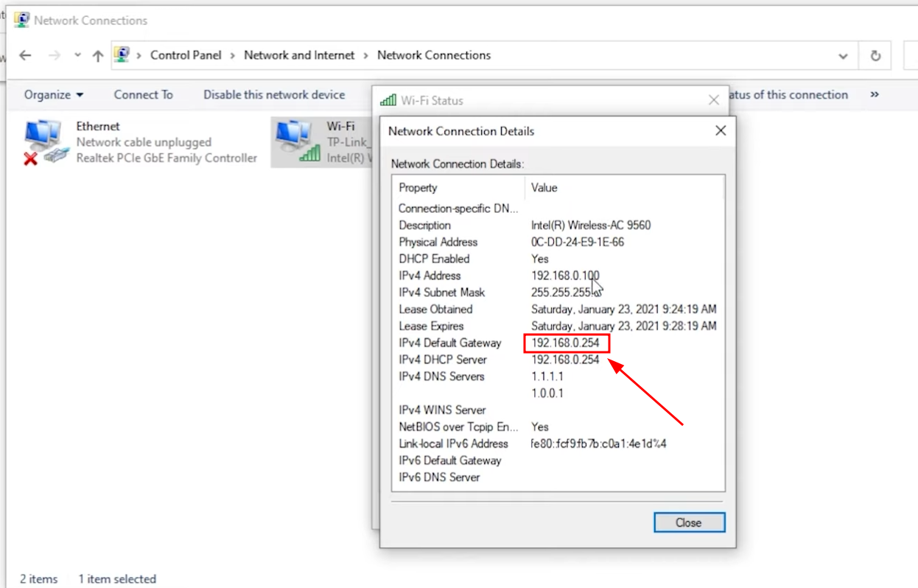
Task: Show more toolbar commands chevron
Action: tap(875, 94)
